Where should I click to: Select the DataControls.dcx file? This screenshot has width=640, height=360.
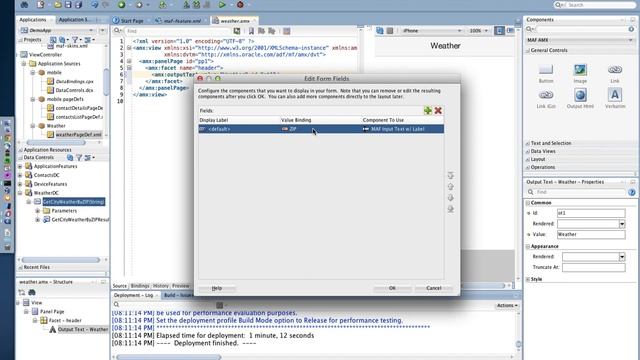point(74,90)
